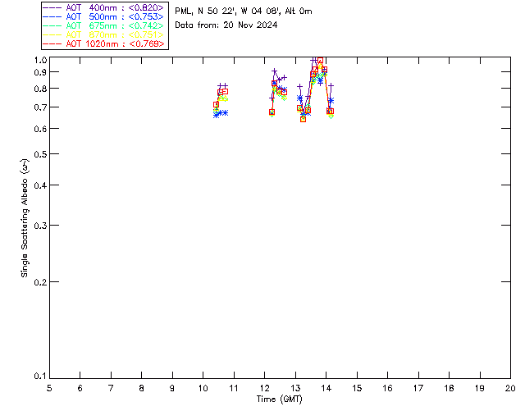
Task: Click the 0.1 y-axis tick label
Action: (40, 377)
